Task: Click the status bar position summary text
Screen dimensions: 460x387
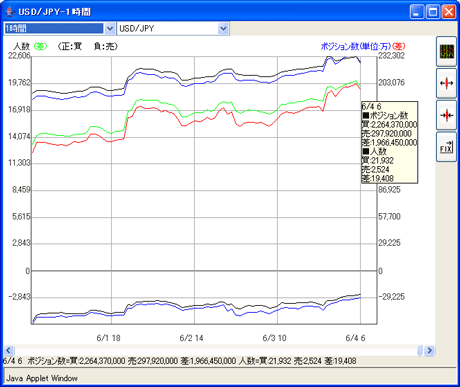Action: coord(180,361)
